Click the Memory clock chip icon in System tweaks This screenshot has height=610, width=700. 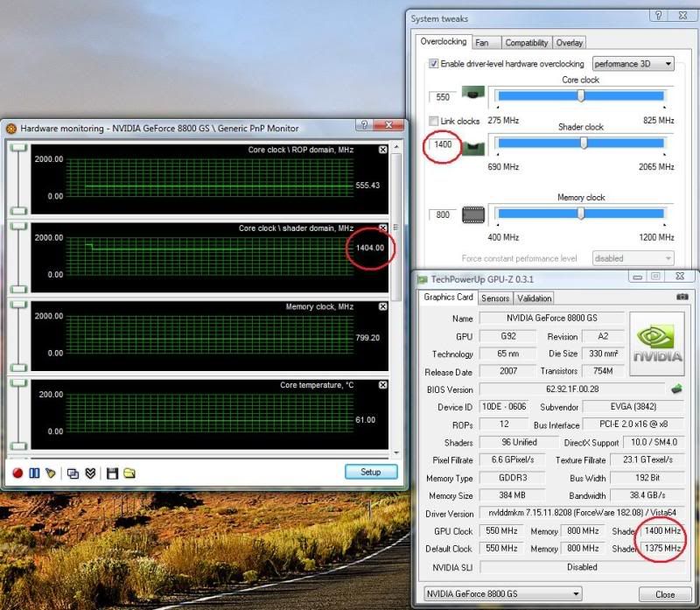473,214
